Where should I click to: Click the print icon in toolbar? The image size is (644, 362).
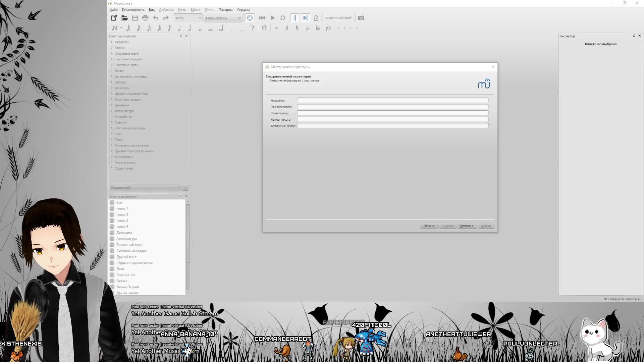point(145,18)
